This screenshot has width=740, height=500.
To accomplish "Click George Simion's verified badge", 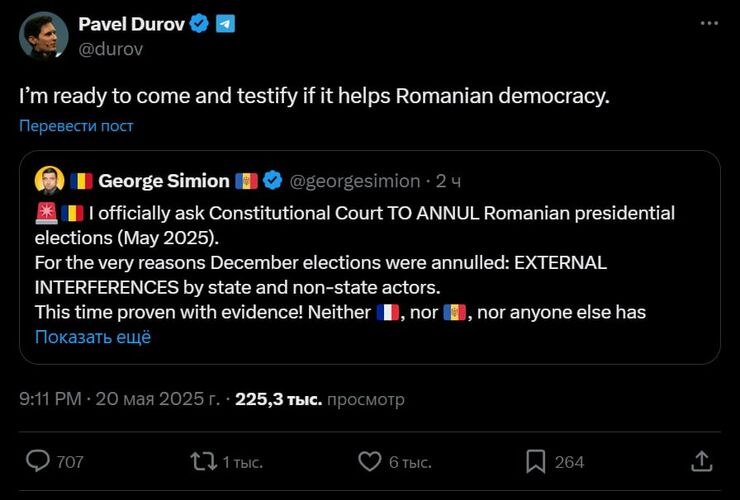I will pyautogui.click(x=272, y=181).
